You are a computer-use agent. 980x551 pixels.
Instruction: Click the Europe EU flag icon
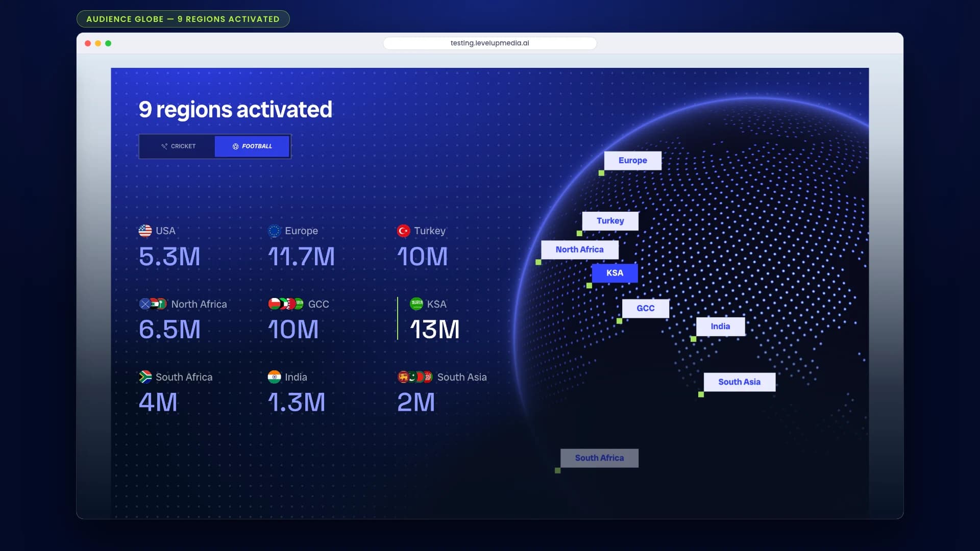[274, 231]
